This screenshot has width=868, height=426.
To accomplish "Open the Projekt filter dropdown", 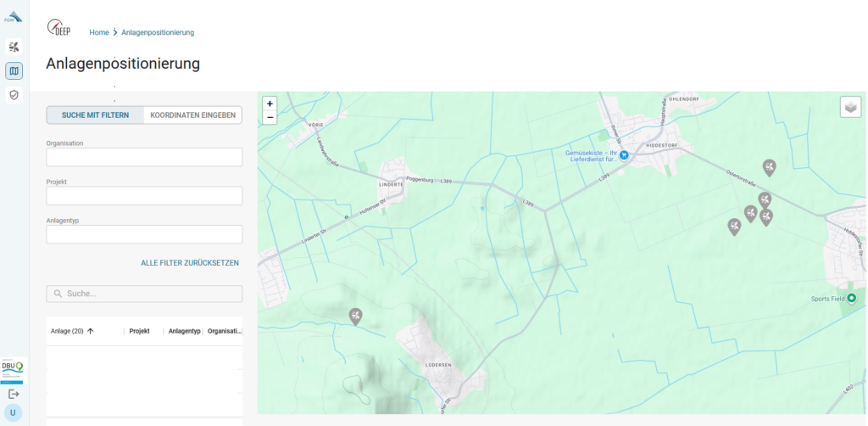I will coord(144,196).
